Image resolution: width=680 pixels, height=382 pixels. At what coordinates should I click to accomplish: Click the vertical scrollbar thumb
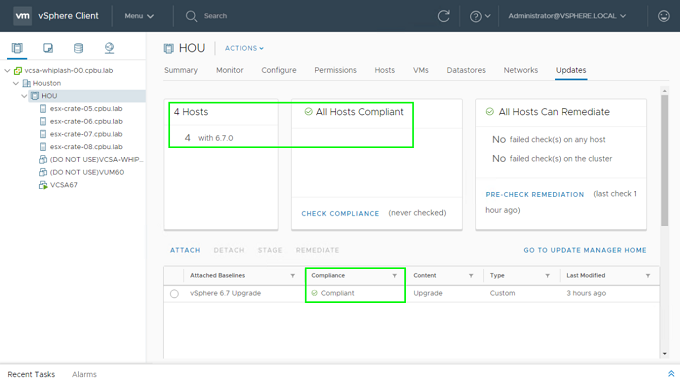pyautogui.click(x=664, y=160)
